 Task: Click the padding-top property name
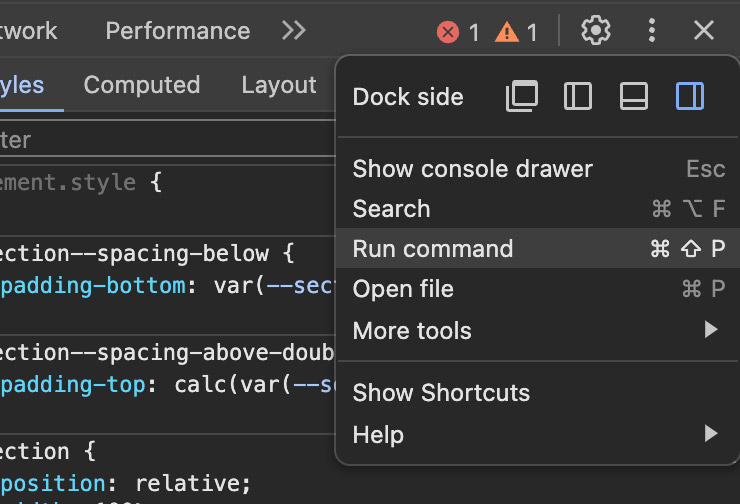tap(73, 385)
